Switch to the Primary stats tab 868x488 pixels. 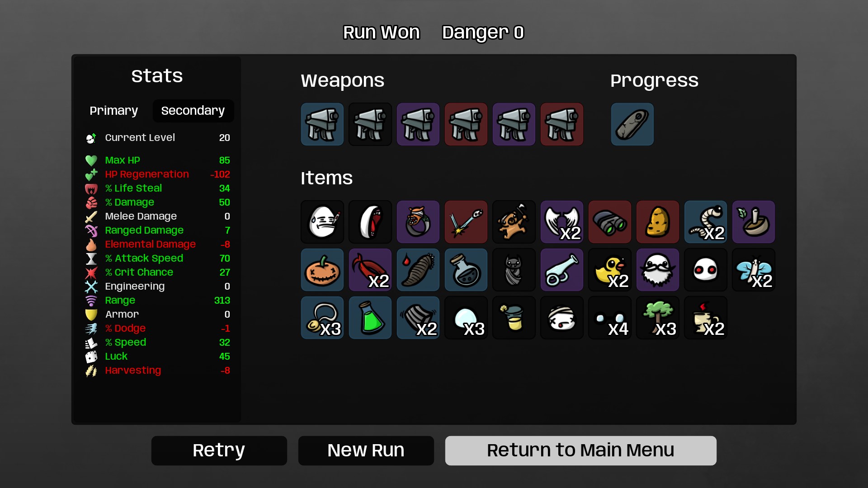click(x=114, y=111)
